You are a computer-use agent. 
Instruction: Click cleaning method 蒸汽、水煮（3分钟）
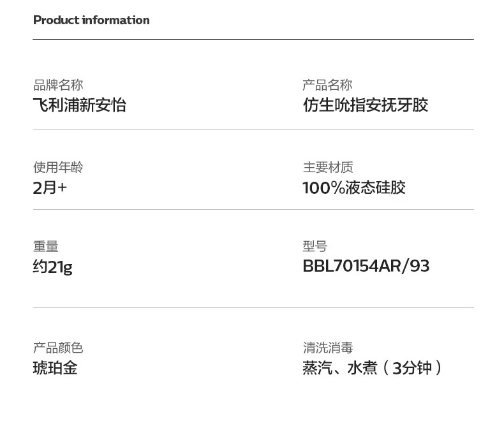pyautogui.click(x=373, y=368)
